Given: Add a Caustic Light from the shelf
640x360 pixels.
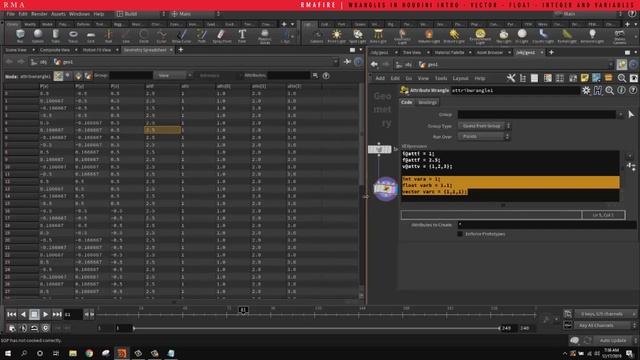Looking at the screenshot, I should pos(542,36).
